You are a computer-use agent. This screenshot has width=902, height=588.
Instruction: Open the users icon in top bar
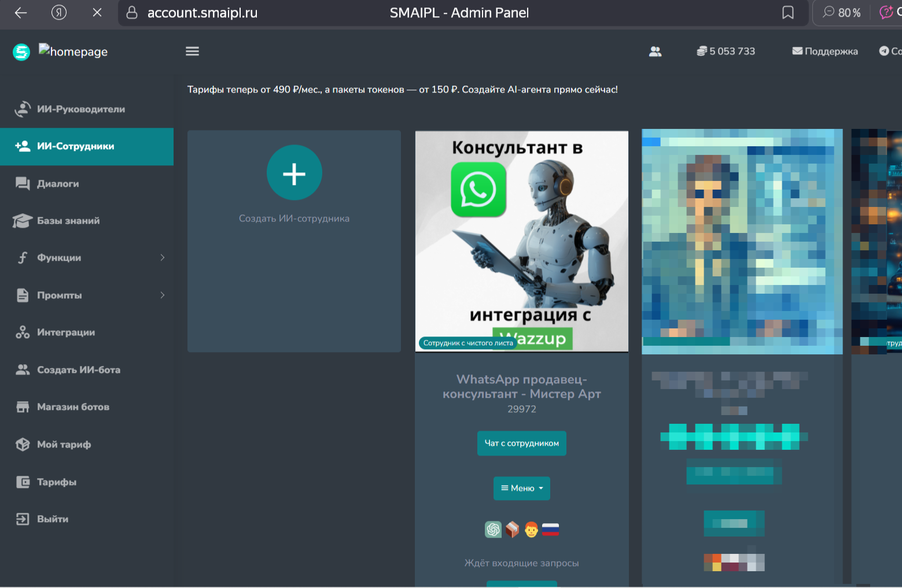pos(655,51)
